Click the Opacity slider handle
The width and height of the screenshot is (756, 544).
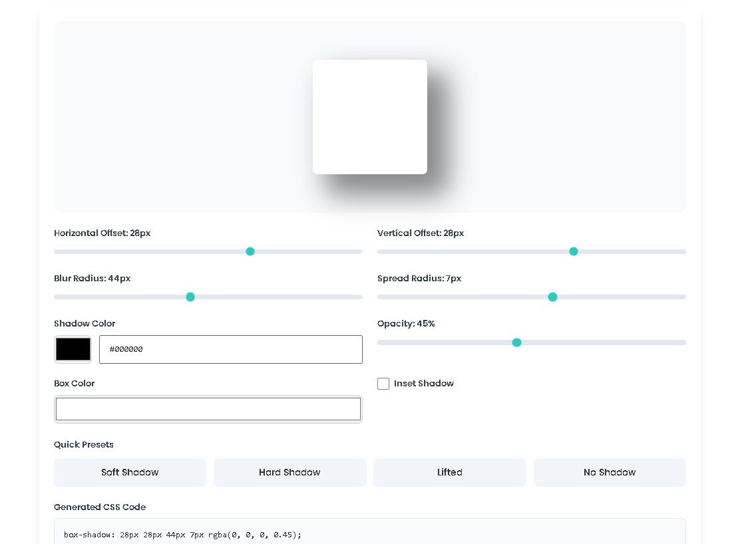(x=516, y=342)
